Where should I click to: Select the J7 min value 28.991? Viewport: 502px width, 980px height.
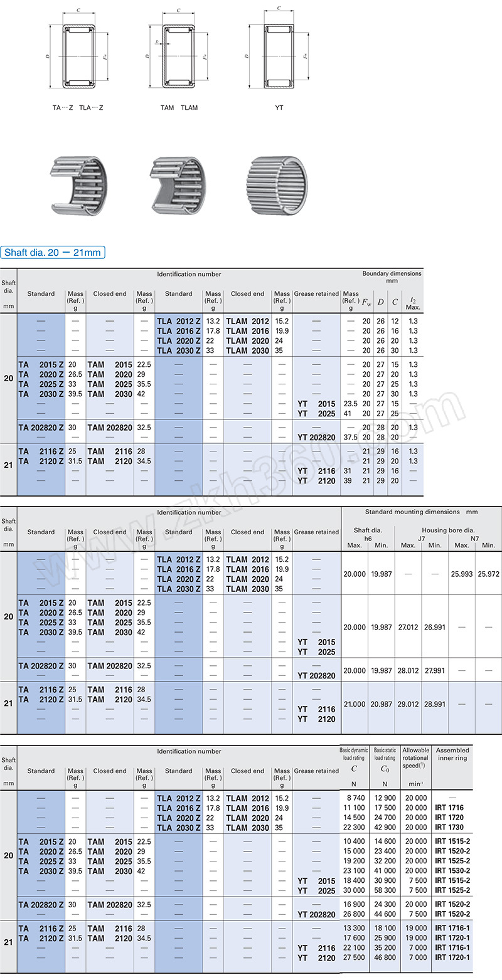coord(434,704)
